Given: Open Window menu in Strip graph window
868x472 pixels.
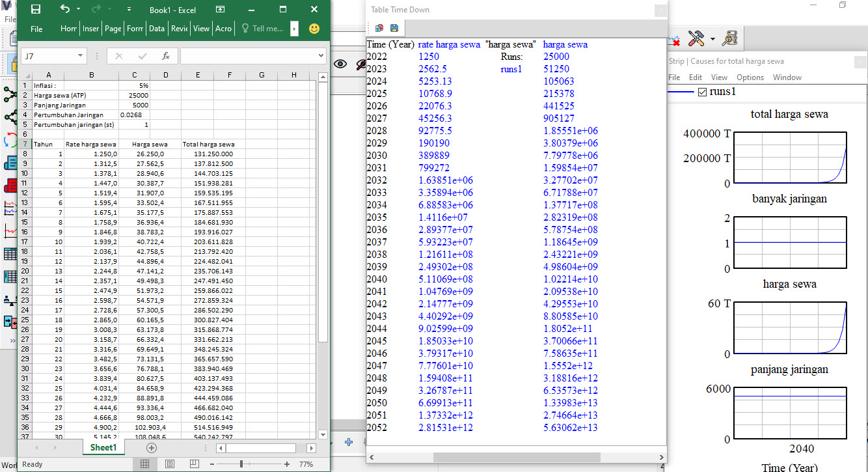Looking at the screenshot, I should 787,77.
